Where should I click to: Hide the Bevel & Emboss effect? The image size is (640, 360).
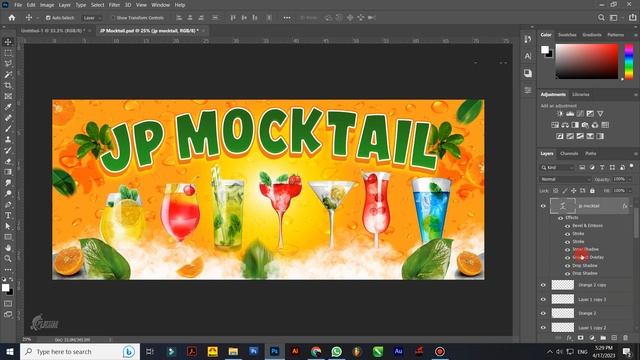(567, 226)
